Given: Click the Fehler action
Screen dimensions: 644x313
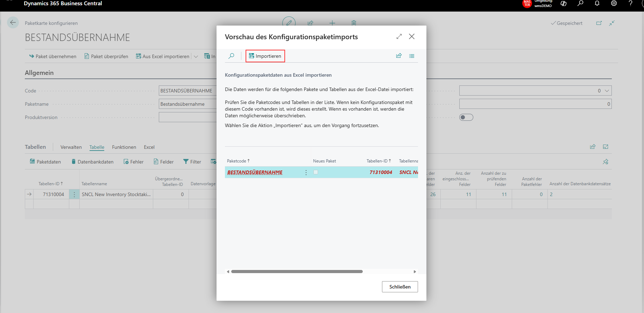Looking at the screenshot, I should point(133,162).
